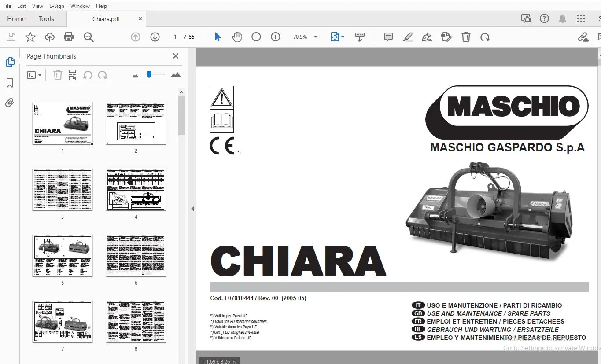Open the View menu
Screen dimensions: 601x364
[x=38, y=6]
